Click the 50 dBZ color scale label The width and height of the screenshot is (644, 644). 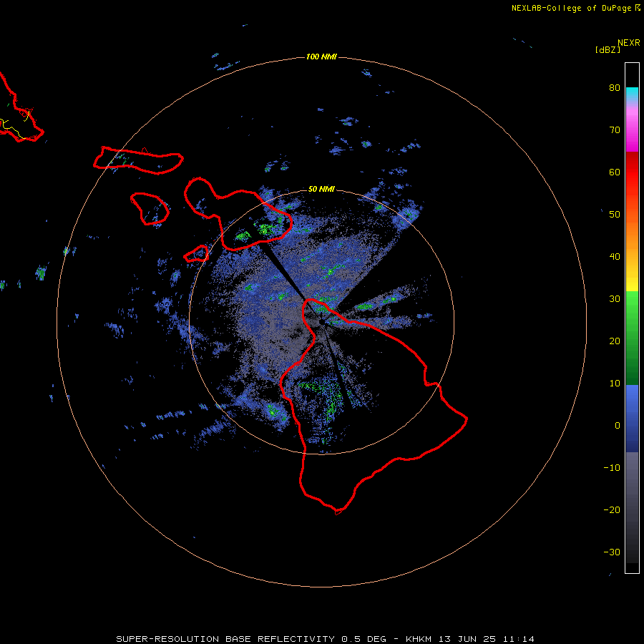[x=615, y=215]
